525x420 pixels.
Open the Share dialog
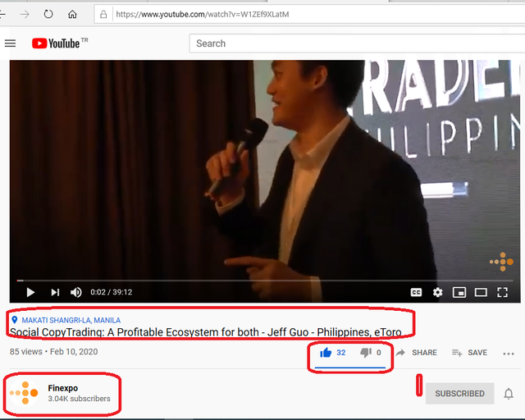[417, 353]
